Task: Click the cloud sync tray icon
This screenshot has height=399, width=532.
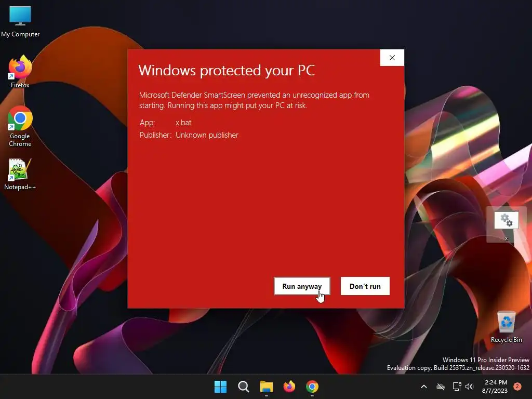Action: pyautogui.click(x=441, y=387)
